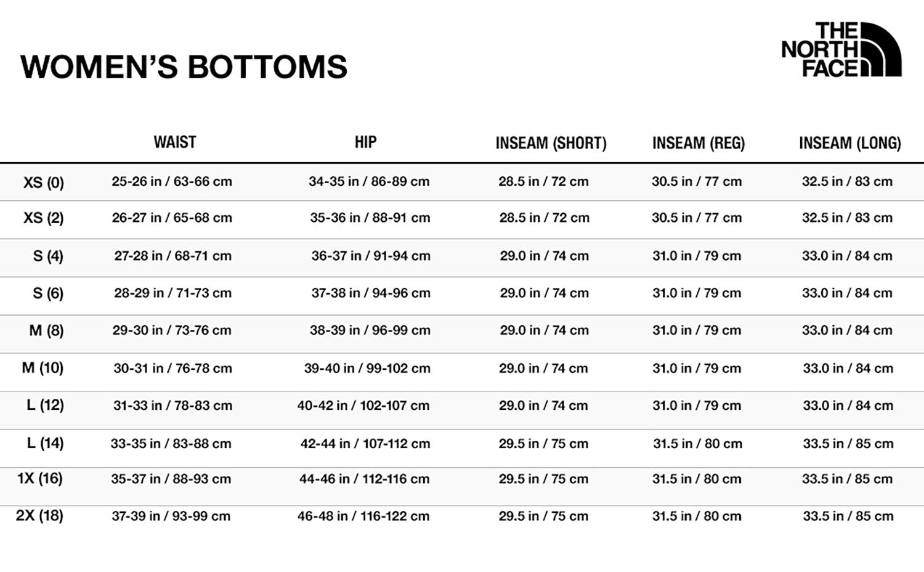Screen dimensions: 924x572
Task: Click the 1X (16) size label
Action: [x=40, y=479]
